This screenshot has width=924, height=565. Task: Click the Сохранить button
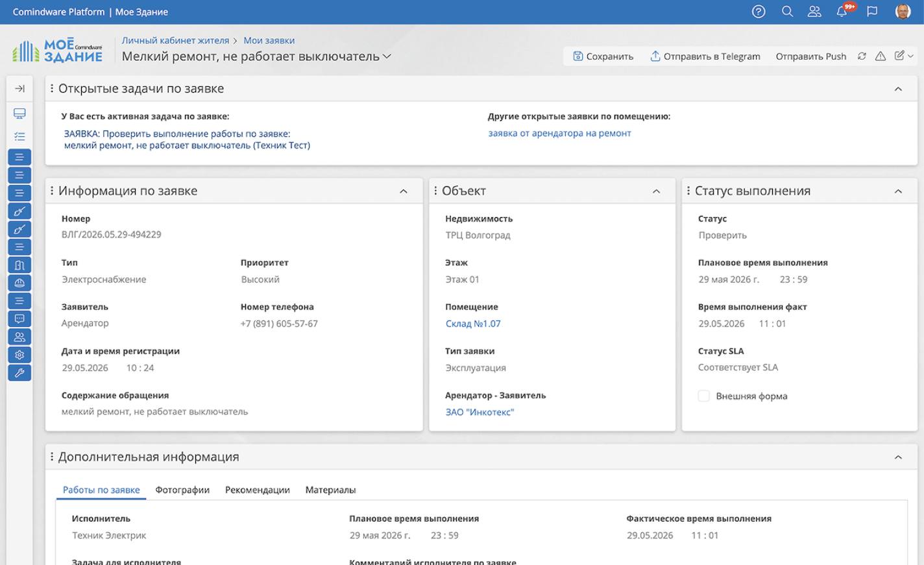(603, 56)
